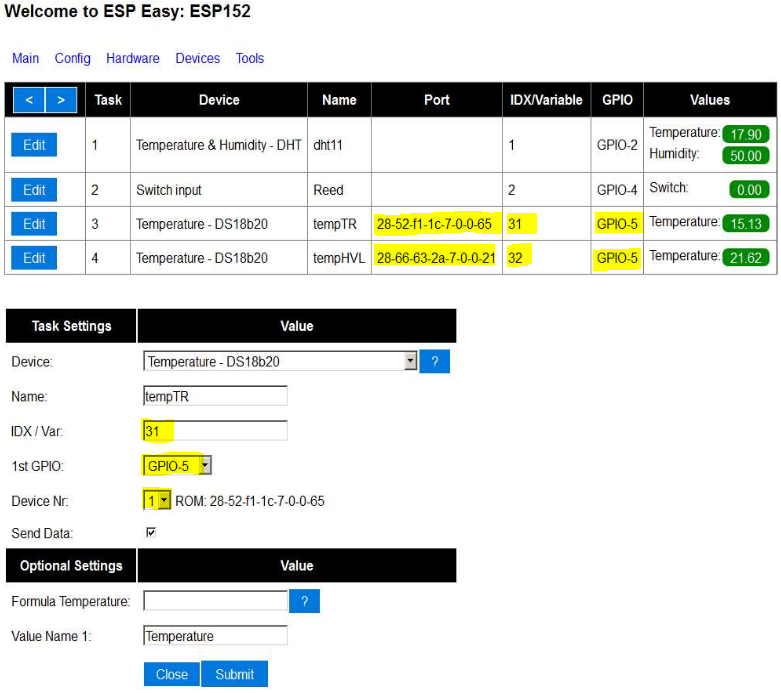Open the Tools menu

click(250, 59)
